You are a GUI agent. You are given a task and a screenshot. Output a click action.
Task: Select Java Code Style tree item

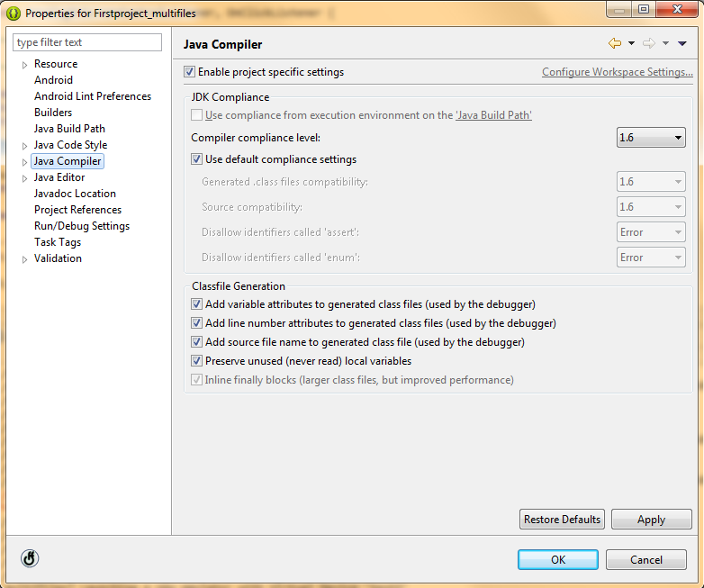coord(70,145)
